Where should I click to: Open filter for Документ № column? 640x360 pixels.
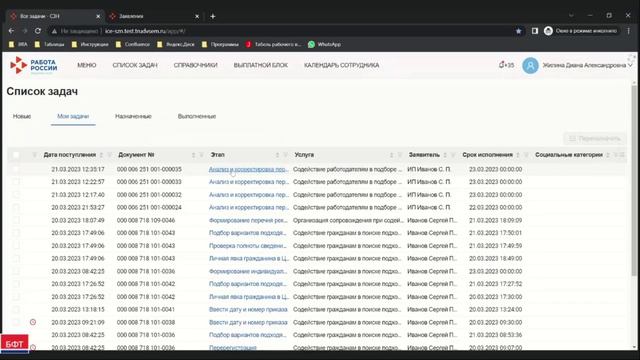(202, 155)
